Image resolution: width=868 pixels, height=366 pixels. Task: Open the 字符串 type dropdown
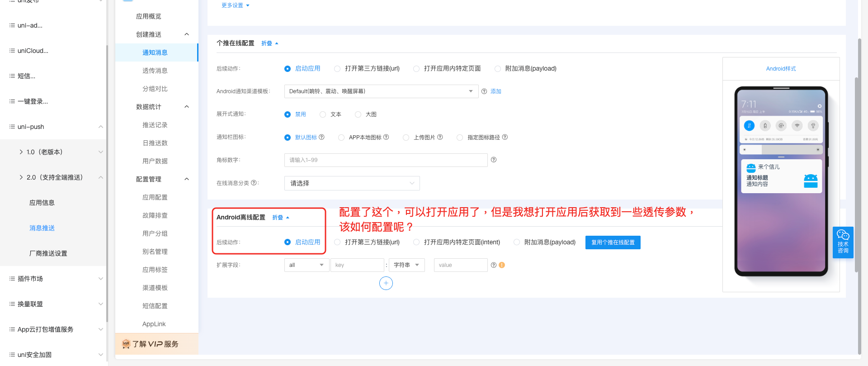pos(406,265)
